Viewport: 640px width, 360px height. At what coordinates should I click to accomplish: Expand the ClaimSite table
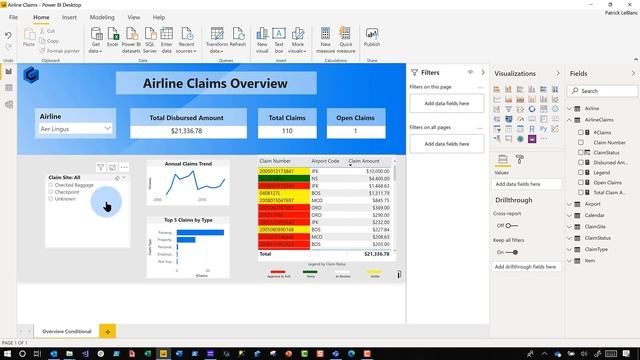pyautogui.click(x=570, y=227)
